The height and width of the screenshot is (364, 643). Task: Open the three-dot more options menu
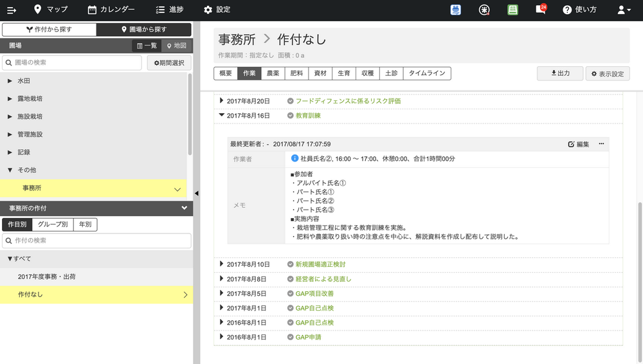[x=601, y=144]
